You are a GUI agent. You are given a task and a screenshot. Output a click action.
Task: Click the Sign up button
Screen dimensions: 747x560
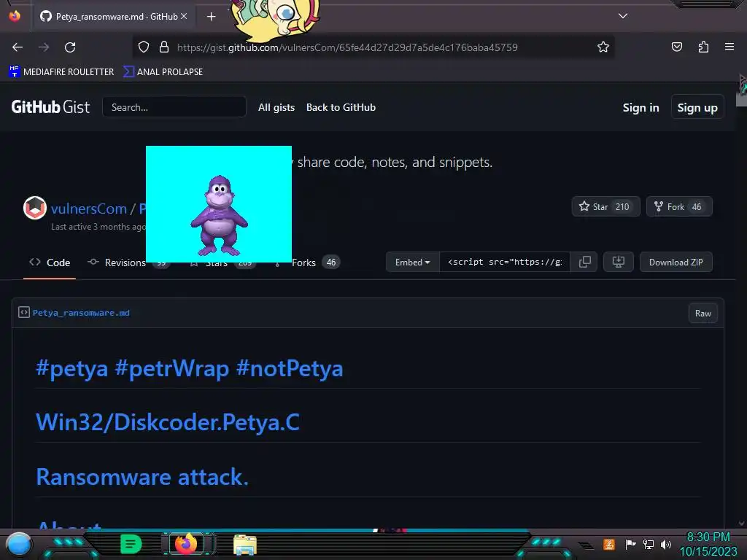[697, 108]
